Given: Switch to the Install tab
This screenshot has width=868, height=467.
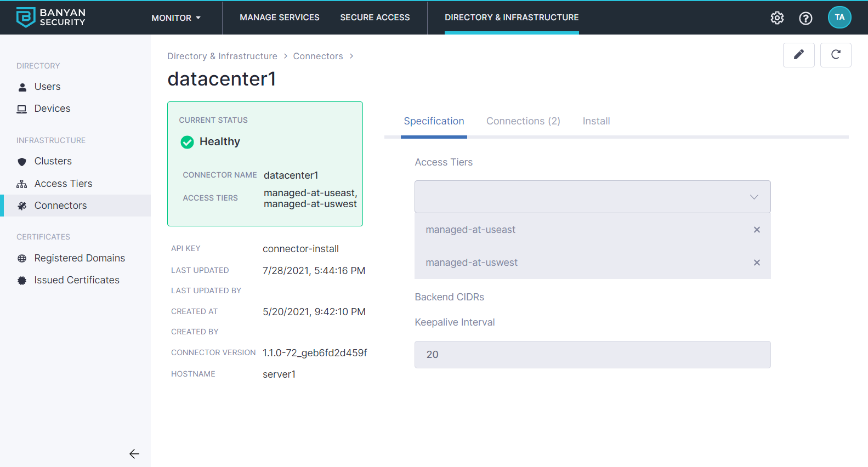Looking at the screenshot, I should pos(596,121).
